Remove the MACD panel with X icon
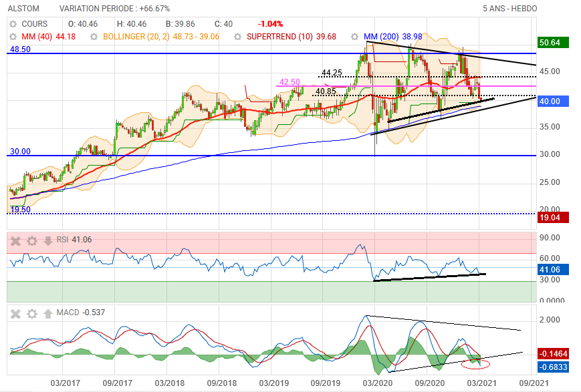 click(15, 314)
